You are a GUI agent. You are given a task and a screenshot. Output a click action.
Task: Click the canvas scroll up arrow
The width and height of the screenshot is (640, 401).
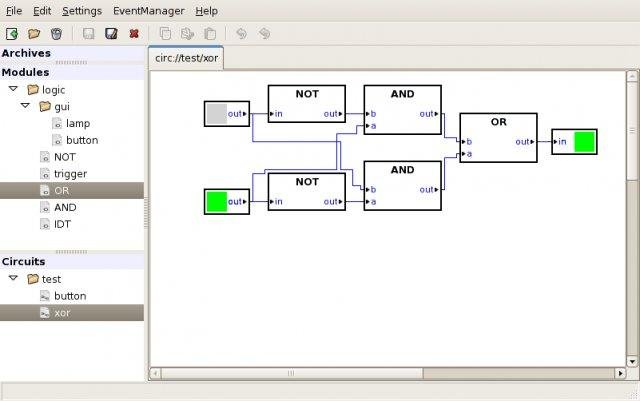(632, 76)
